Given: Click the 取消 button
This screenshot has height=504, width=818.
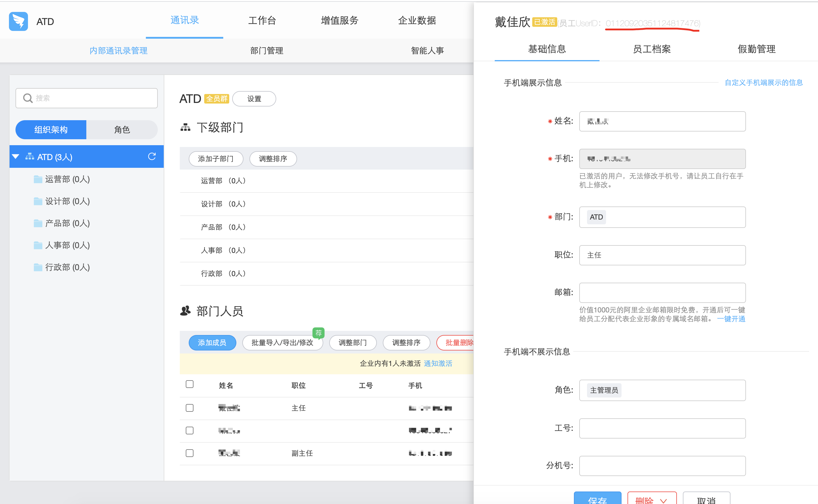Looking at the screenshot, I should tap(706, 498).
